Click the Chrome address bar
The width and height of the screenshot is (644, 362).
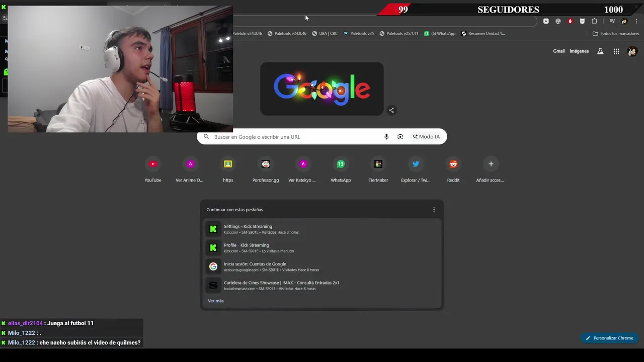pos(385,21)
